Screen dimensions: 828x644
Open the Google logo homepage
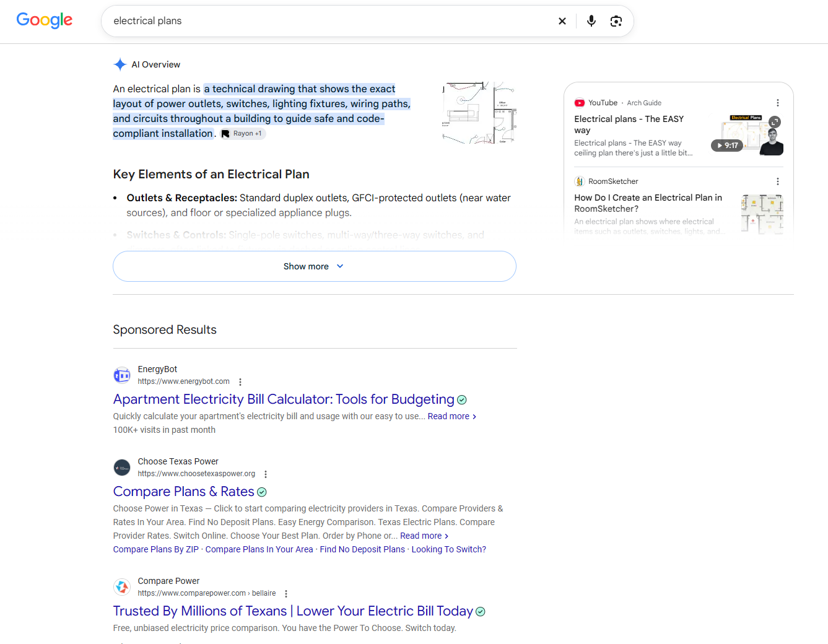pyautogui.click(x=45, y=20)
